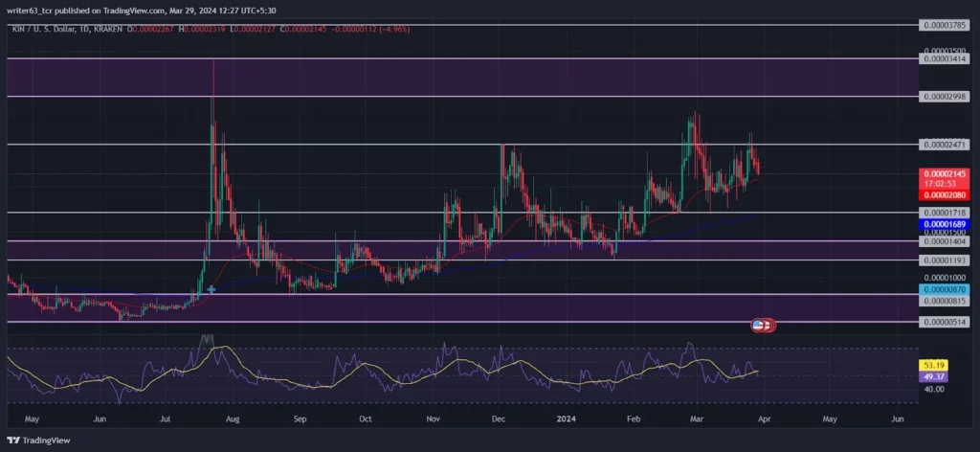Click the 0.00001000 axis price tick
The height and width of the screenshot is (452, 980).
coord(943,278)
